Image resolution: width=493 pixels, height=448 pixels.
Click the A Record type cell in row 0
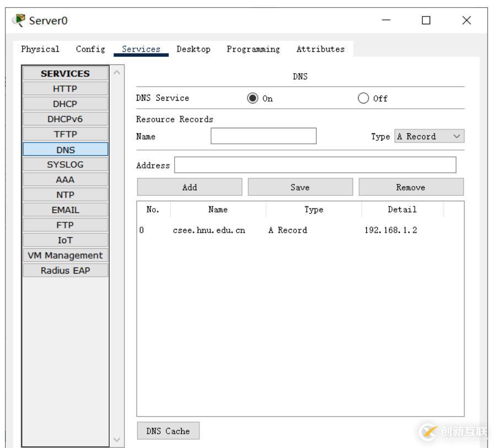point(288,230)
